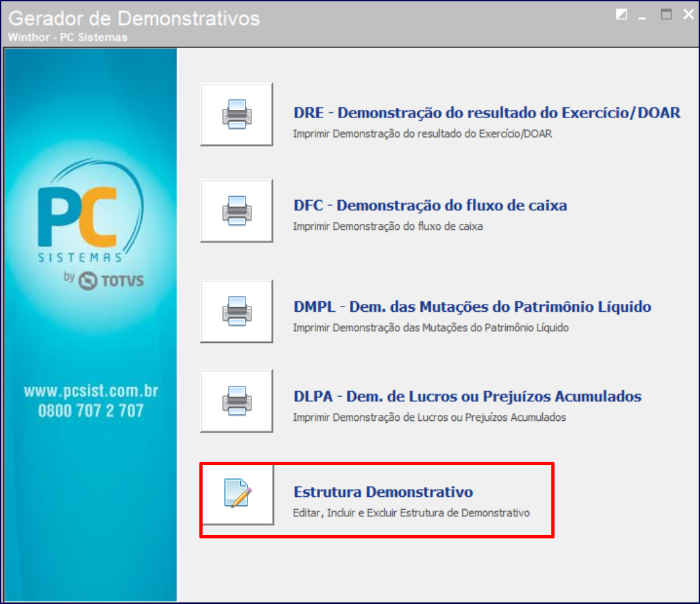The width and height of the screenshot is (700, 604).
Task: Click text Editar, Incluir e Excluir Estrutura de Demonstrativo
Action: [411, 513]
